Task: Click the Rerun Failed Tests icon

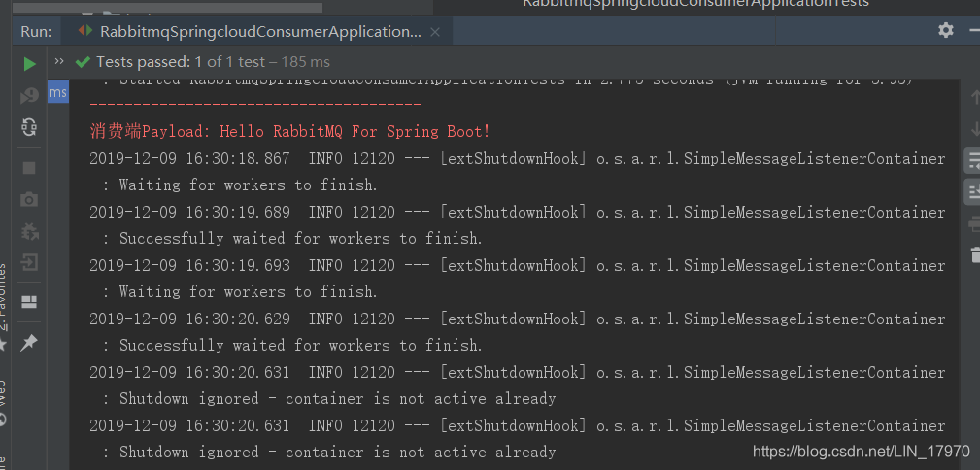Action: click(x=29, y=95)
